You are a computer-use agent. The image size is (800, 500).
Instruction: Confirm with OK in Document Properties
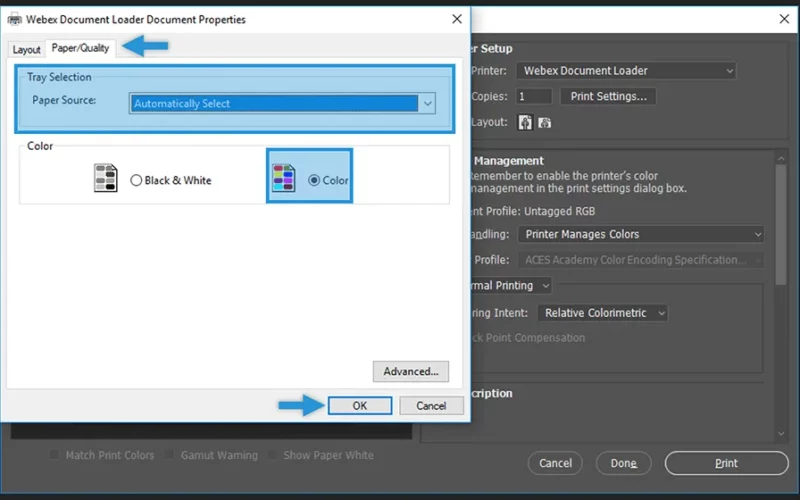pyautogui.click(x=360, y=406)
